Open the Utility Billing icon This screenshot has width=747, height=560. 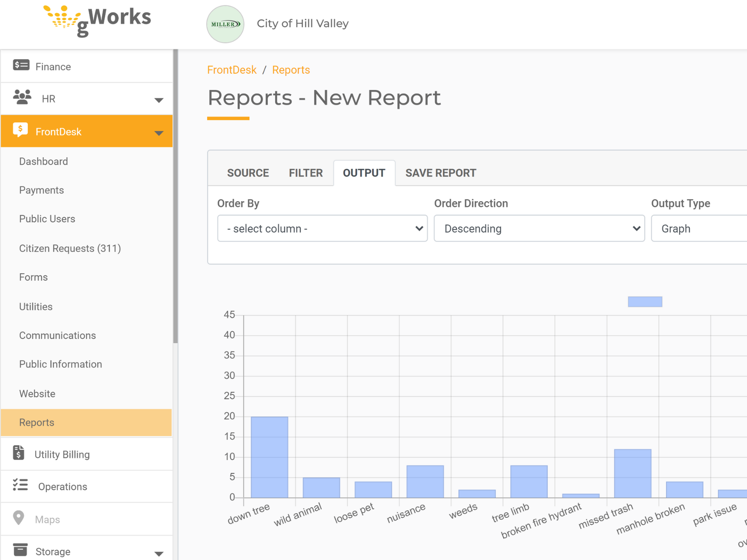tap(19, 453)
